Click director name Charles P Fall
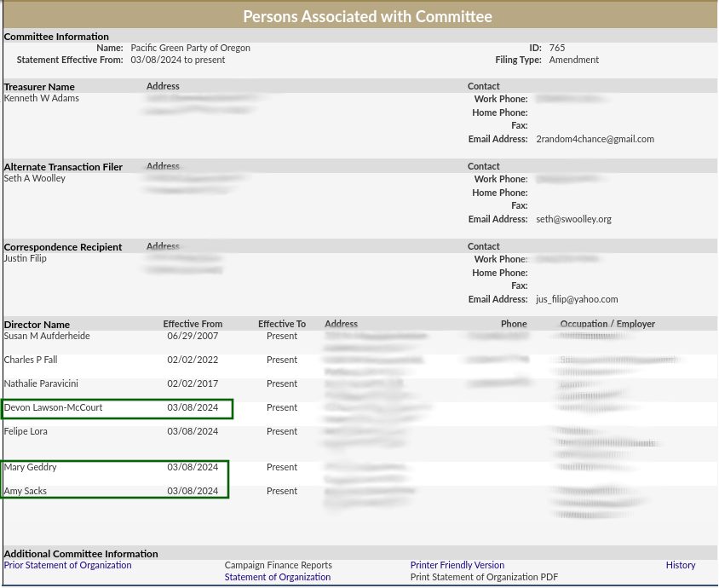This screenshot has width=719, height=588. pyautogui.click(x=31, y=360)
